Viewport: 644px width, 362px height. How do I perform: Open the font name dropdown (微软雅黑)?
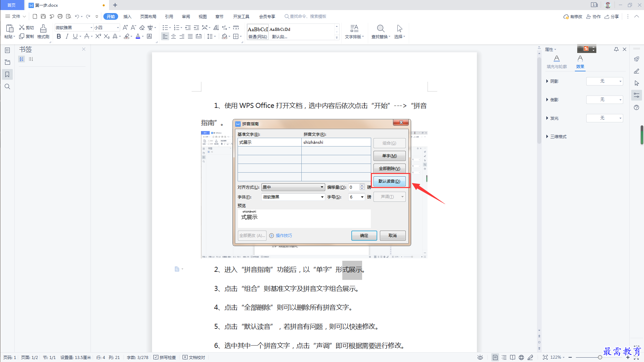tap(91, 27)
